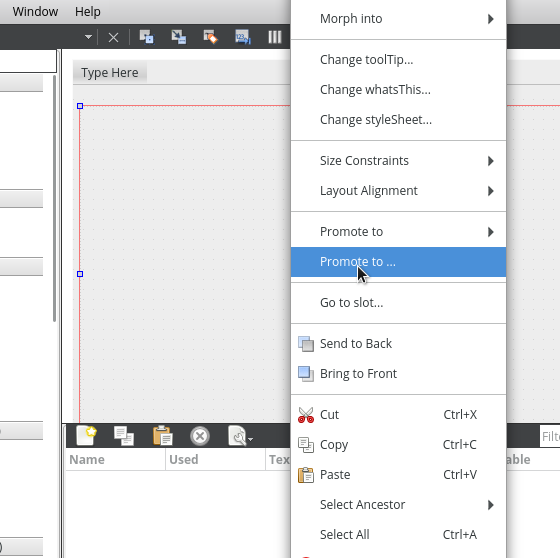Click the widget box vertical scrollbar
Viewport: 560px width, 558px height.
(x=54, y=198)
